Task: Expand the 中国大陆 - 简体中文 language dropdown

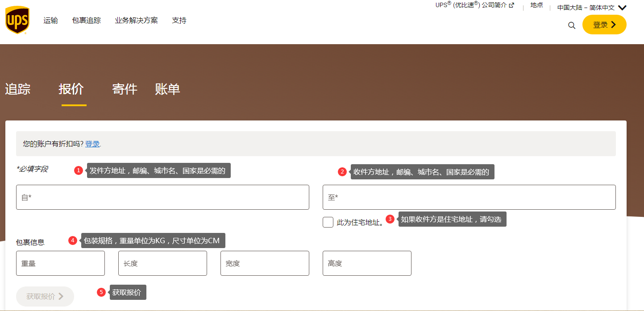Action: (x=592, y=8)
